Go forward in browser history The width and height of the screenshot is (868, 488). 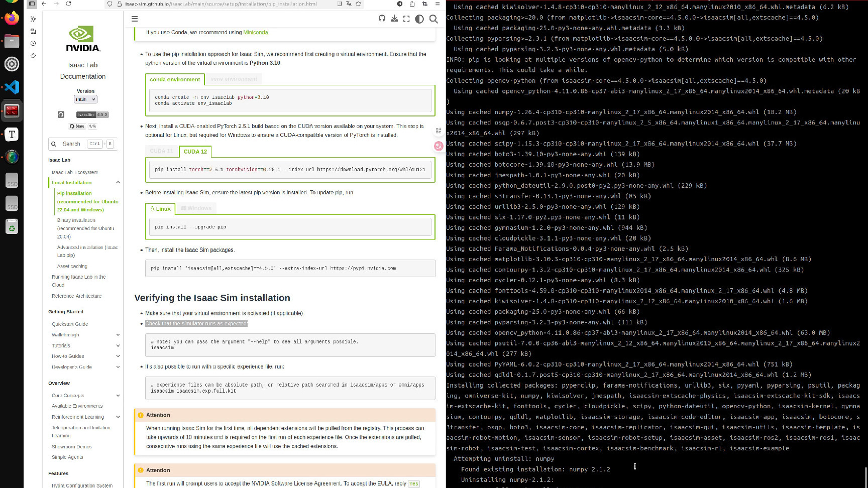click(56, 4)
